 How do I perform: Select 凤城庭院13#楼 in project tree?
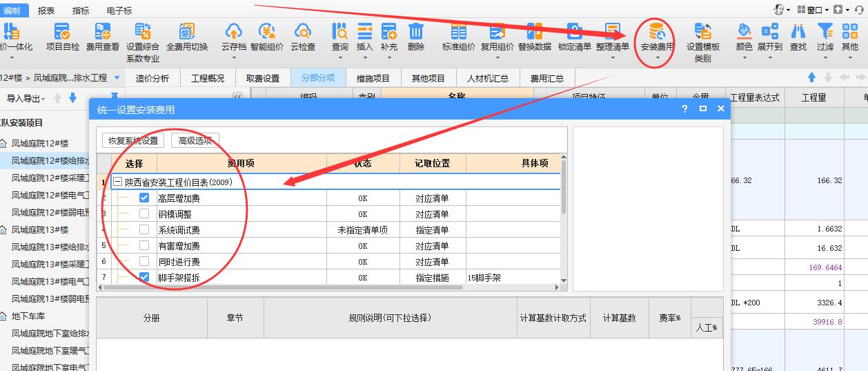point(40,229)
